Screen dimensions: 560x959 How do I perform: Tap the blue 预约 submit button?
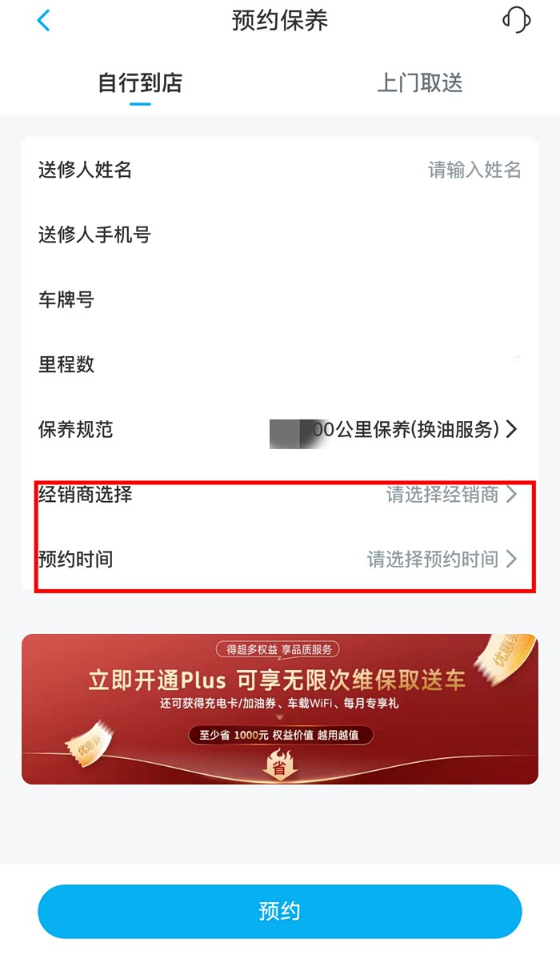pyautogui.click(x=280, y=911)
